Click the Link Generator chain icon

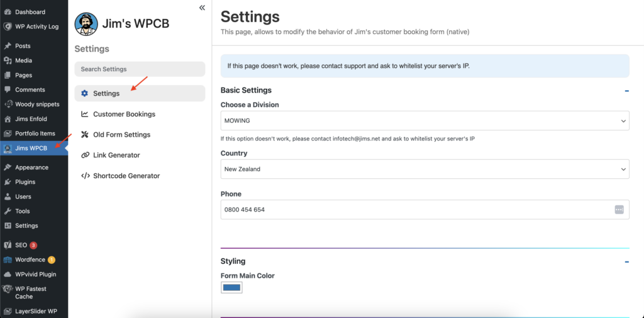(85, 155)
